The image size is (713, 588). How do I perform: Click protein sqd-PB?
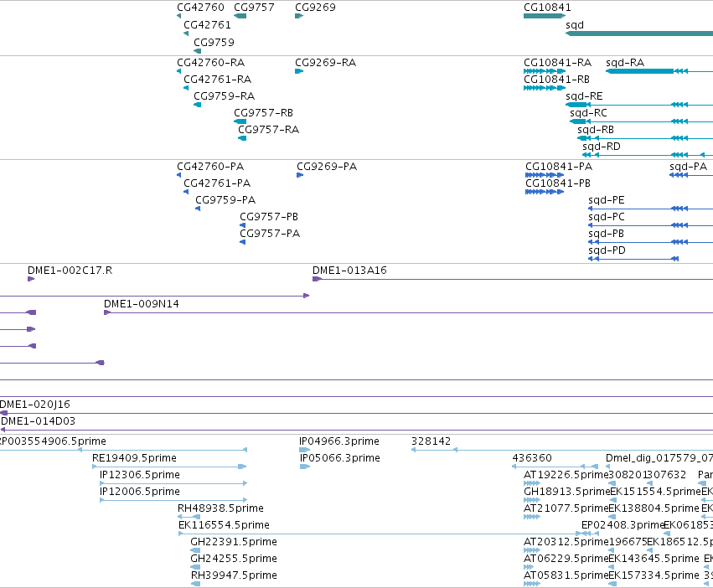pos(606,234)
